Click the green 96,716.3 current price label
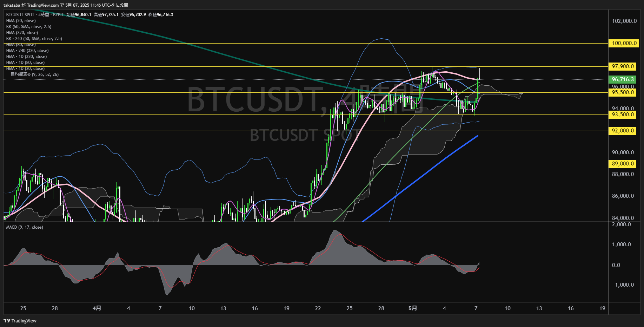 click(622, 79)
